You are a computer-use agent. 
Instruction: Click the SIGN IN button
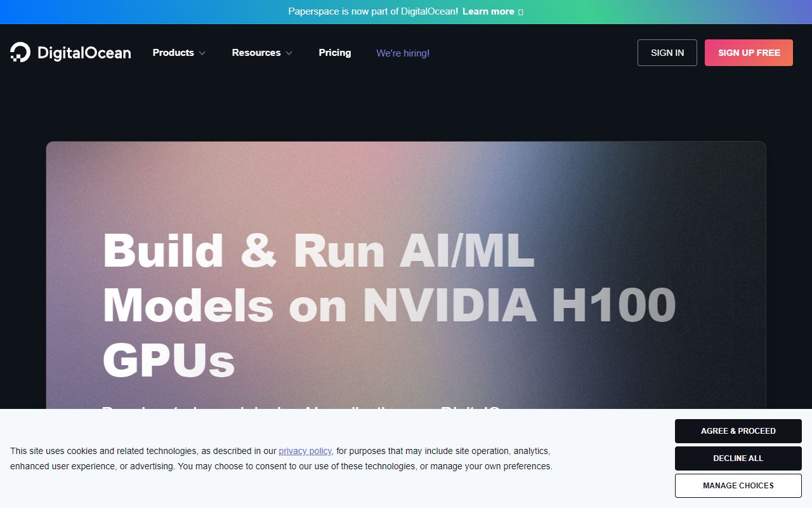click(667, 53)
